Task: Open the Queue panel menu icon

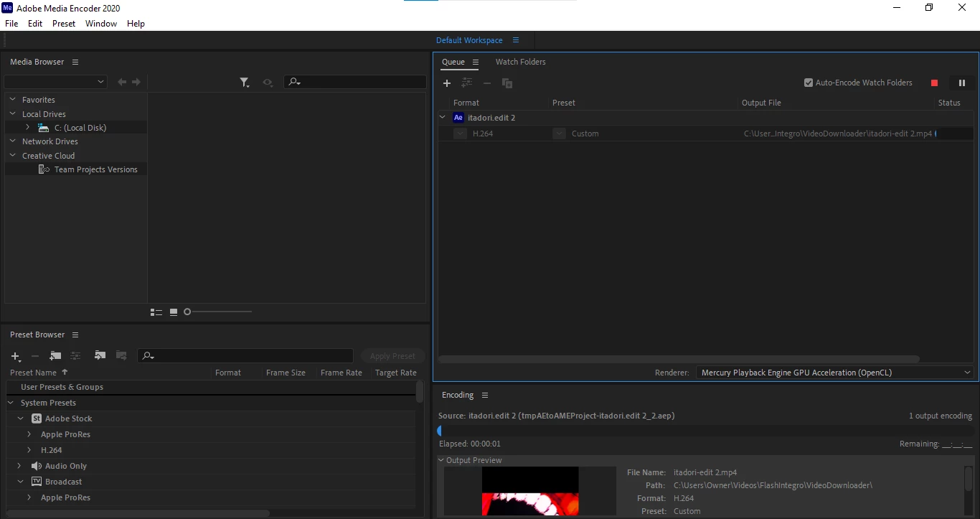Action: click(476, 62)
